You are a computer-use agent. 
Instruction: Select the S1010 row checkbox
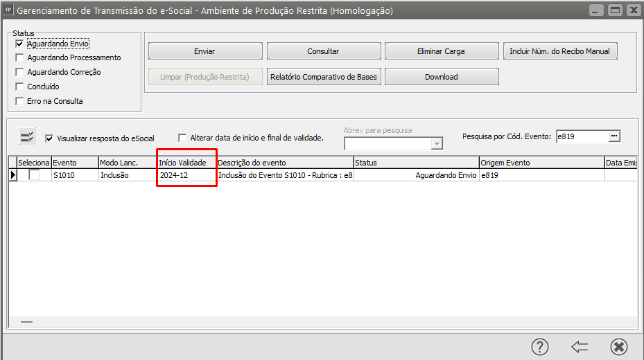click(x=34, y=176)
